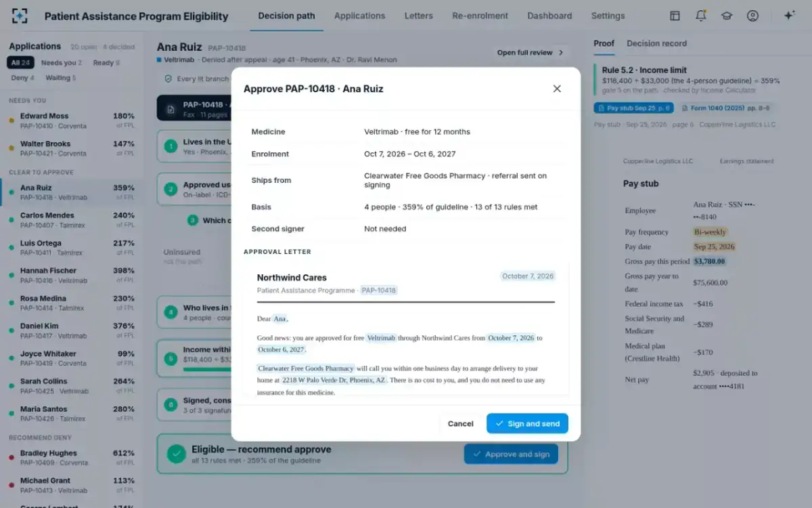Screen dimensions: 812x508
Task: Filter applications by Deny
Action: click(x=22, y=78)
